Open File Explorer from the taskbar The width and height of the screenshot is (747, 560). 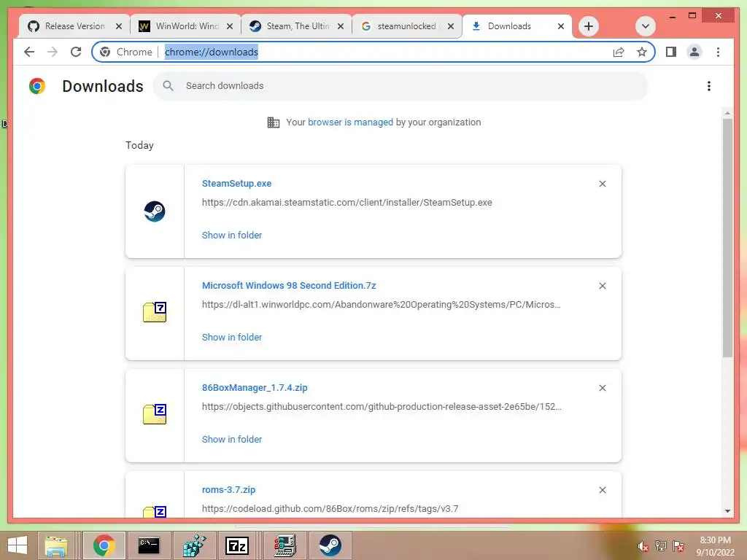point(55,545)
